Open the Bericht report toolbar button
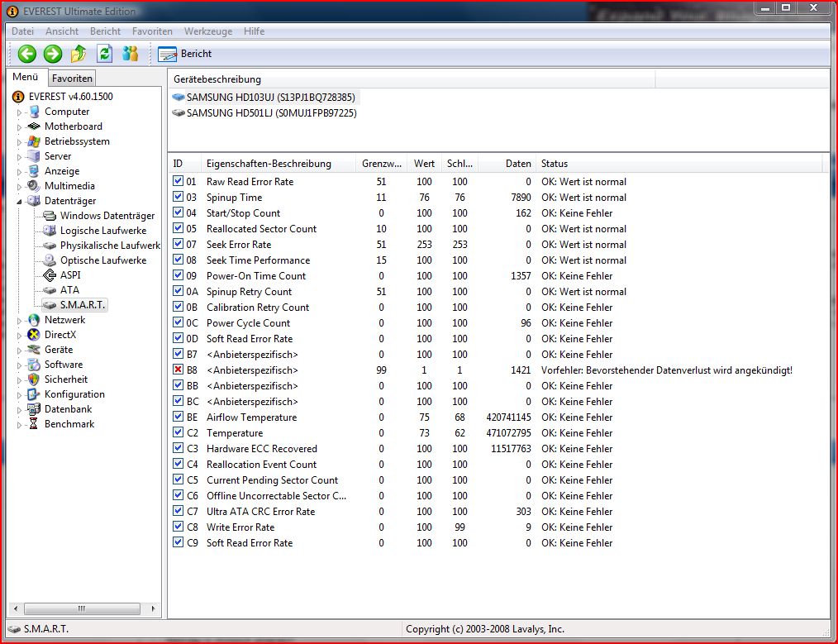Image resolution: width=838 pixels, height=644 pixels. point(185,54)
